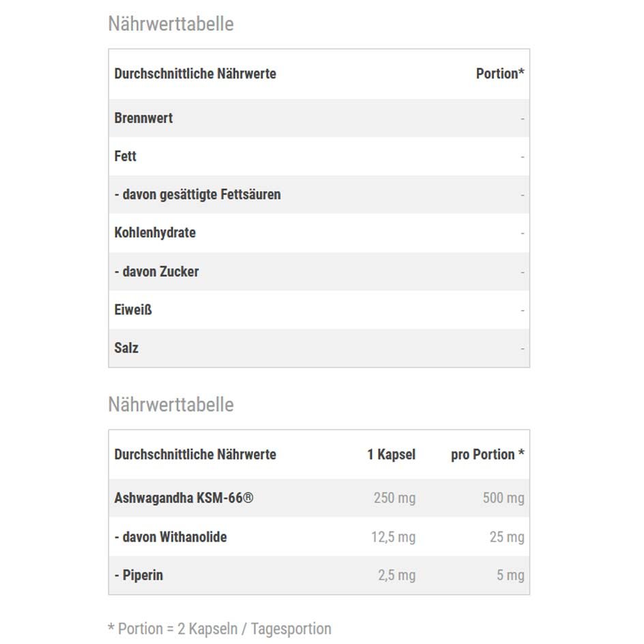Click the 'Portion*' column header
The width and height of the screenshot is (644, 644).
499,74
